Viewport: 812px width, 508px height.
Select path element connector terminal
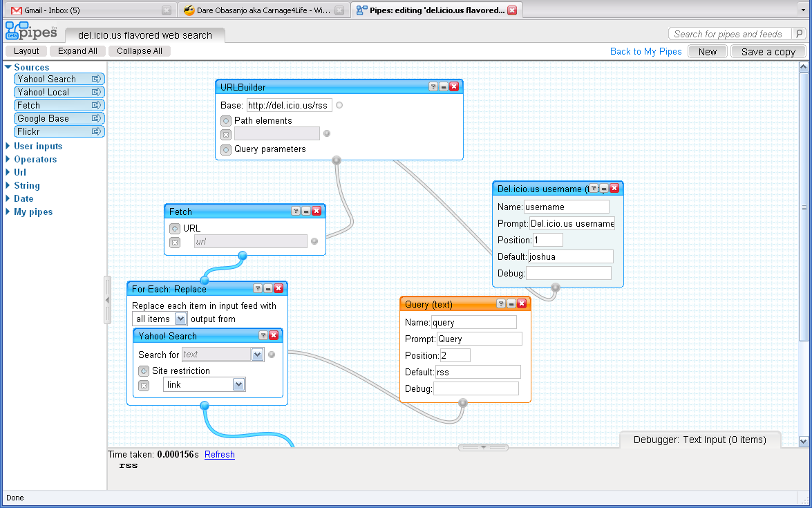coord(327,133)
